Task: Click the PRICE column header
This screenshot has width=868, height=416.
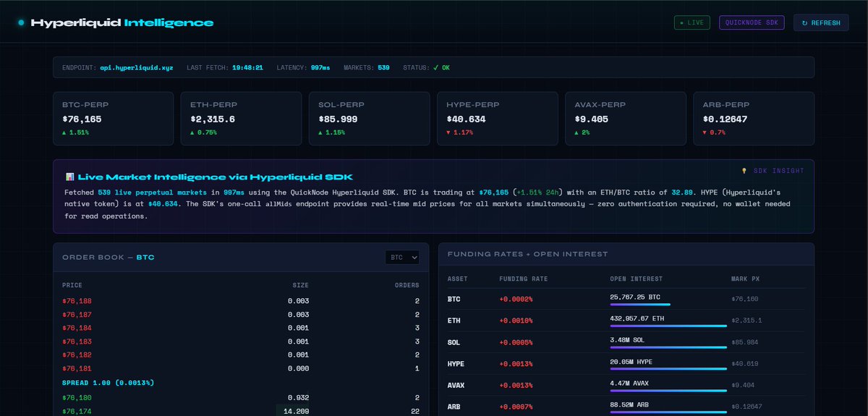Action: (x=72, y=285)
